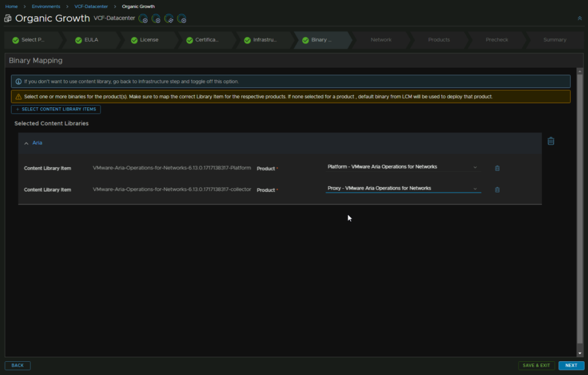588x375 pixels.
Task: Go to the Select Product wizard step
Action: tap(33, 40)
